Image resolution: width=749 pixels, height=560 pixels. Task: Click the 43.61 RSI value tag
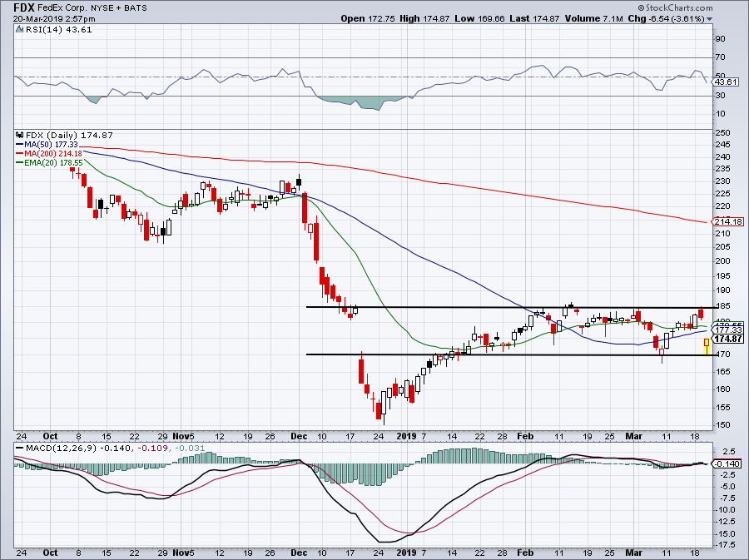(726, 82)
